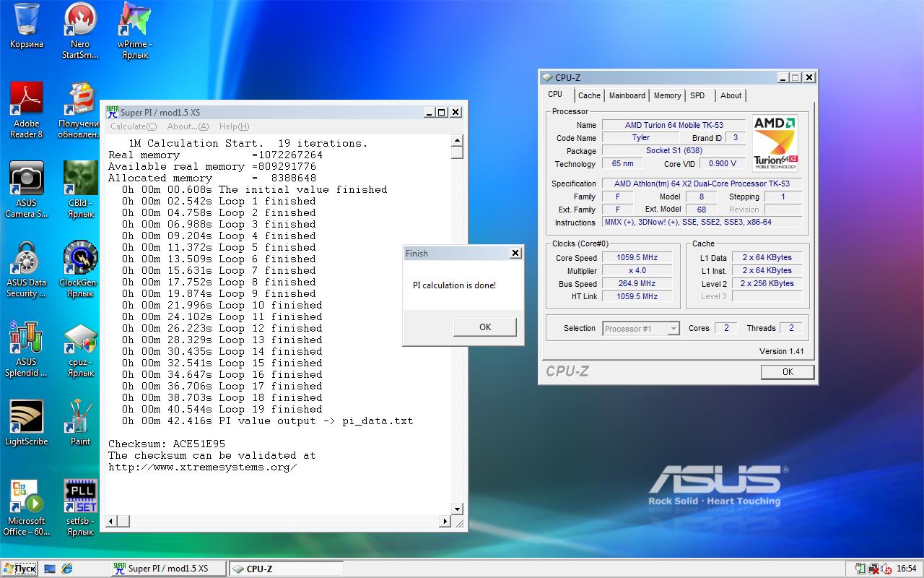Click the Checksum ACE51E95 line
This screenshot has height=578, width=924.
point(167,444)
